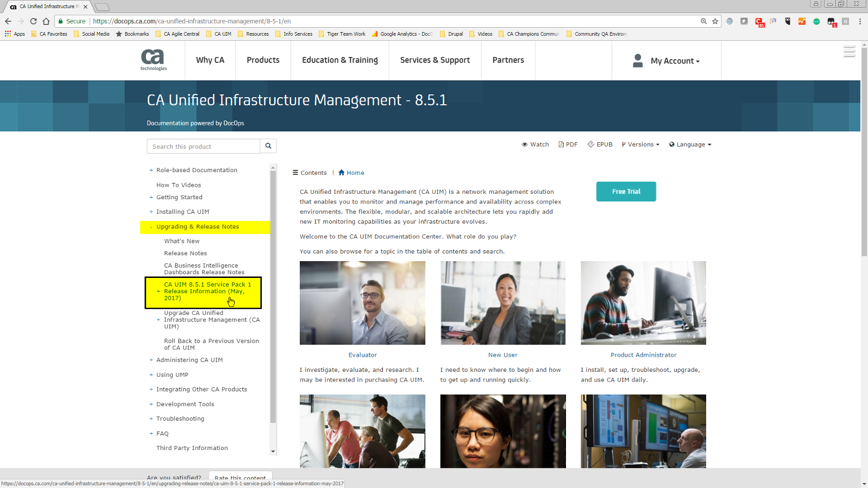The image size is (868, 488).
Task: Click the zoom icon in address bar
Action: coord(703,21)
